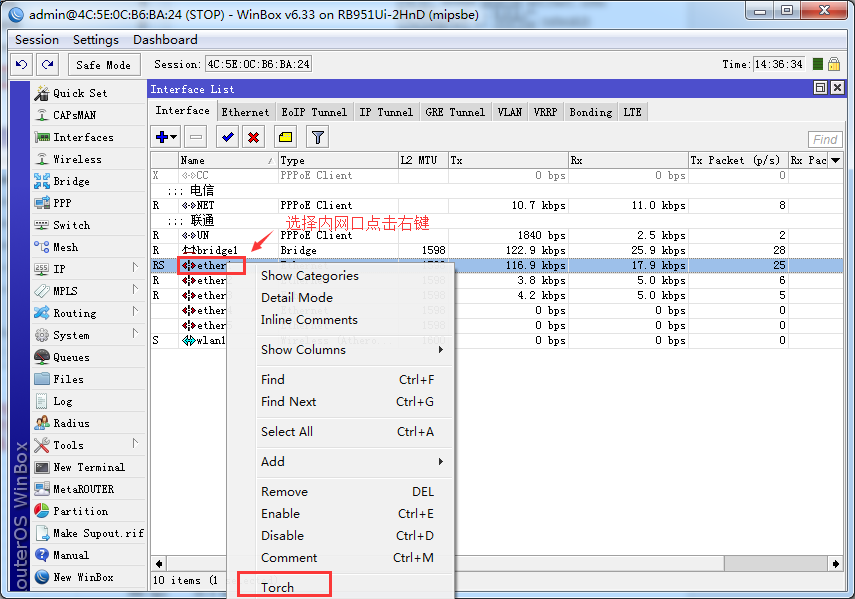Open MetaROUTER sidebar item
The width and height of the screenshot is (855, 599).
(89, 489)
